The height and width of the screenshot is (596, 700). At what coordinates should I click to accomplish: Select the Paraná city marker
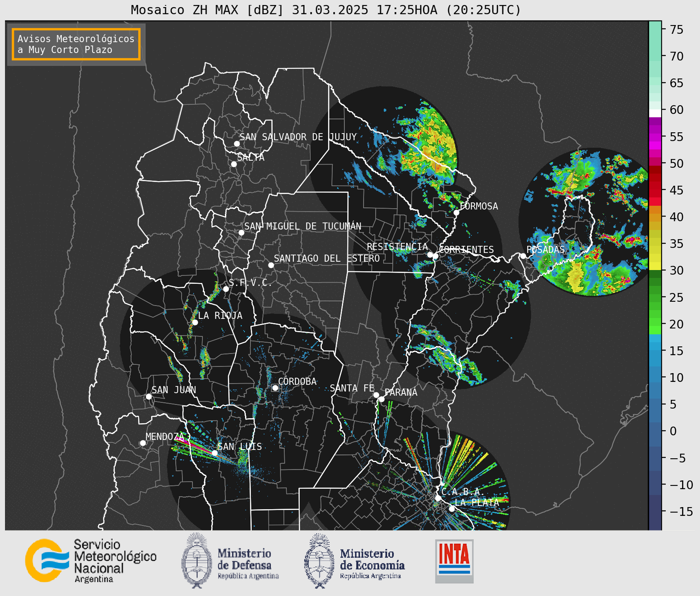[382, 399]
